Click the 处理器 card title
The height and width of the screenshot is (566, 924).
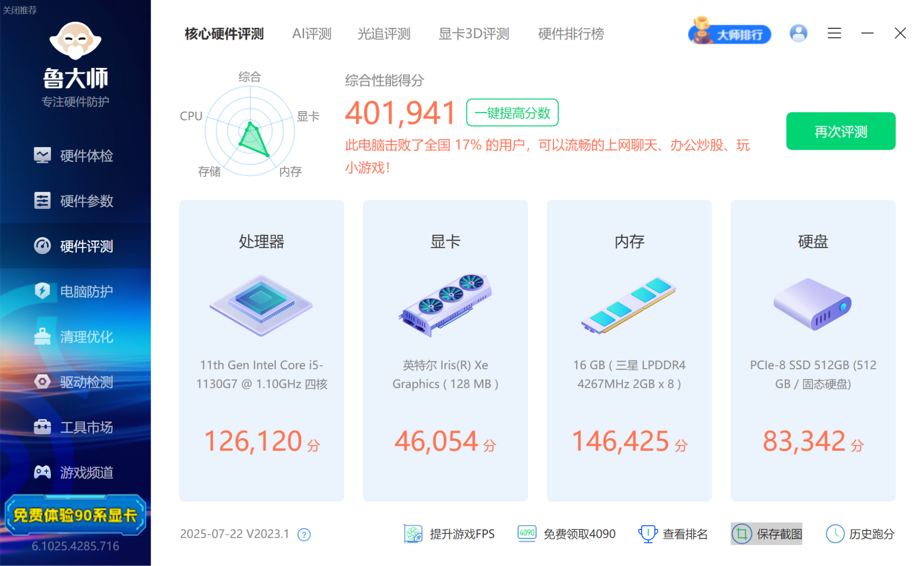[261, 241]
